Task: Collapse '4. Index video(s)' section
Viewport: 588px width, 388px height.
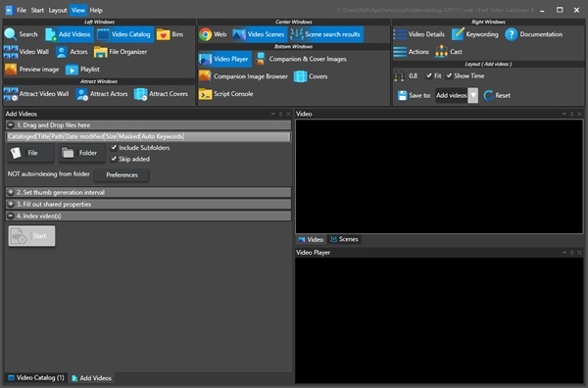Action: pyautogui.click(x=11, y=216)
